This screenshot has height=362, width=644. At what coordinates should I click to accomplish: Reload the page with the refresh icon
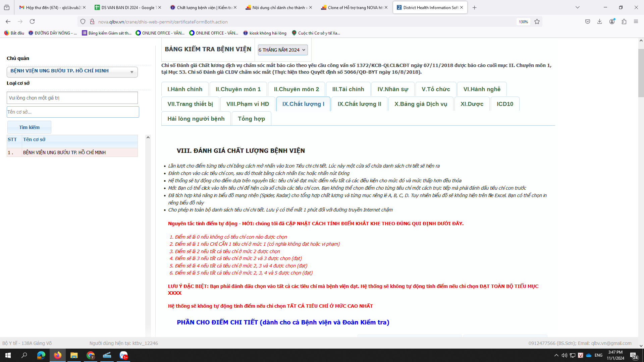[32, 21]
